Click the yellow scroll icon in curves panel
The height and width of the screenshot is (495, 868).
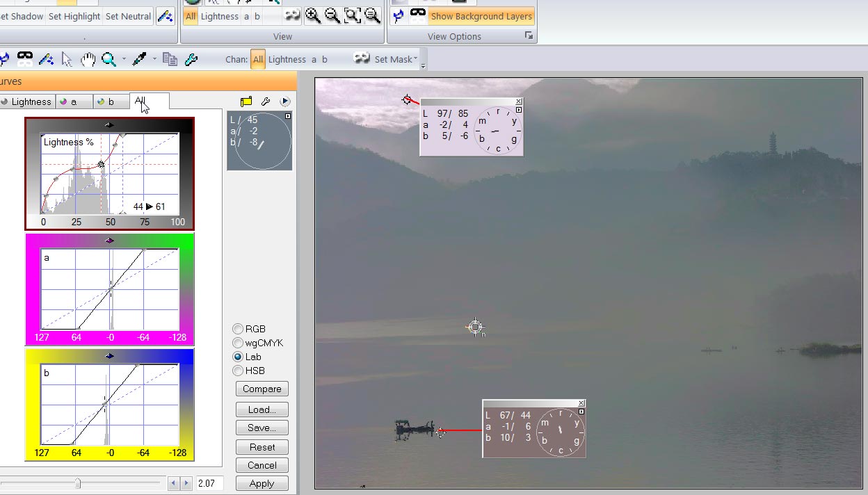pos(246,102)
